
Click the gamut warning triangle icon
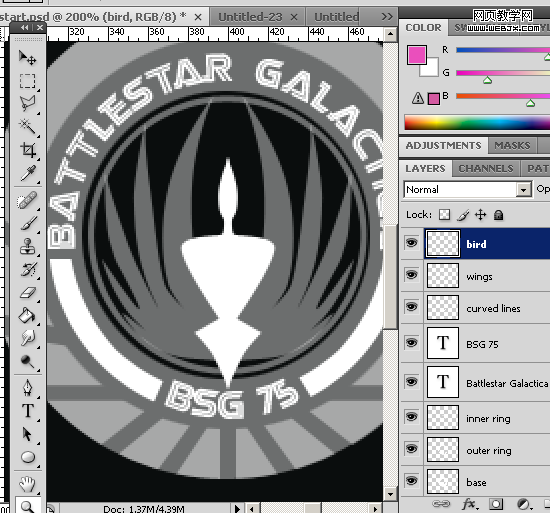click(x=418, y=98)
